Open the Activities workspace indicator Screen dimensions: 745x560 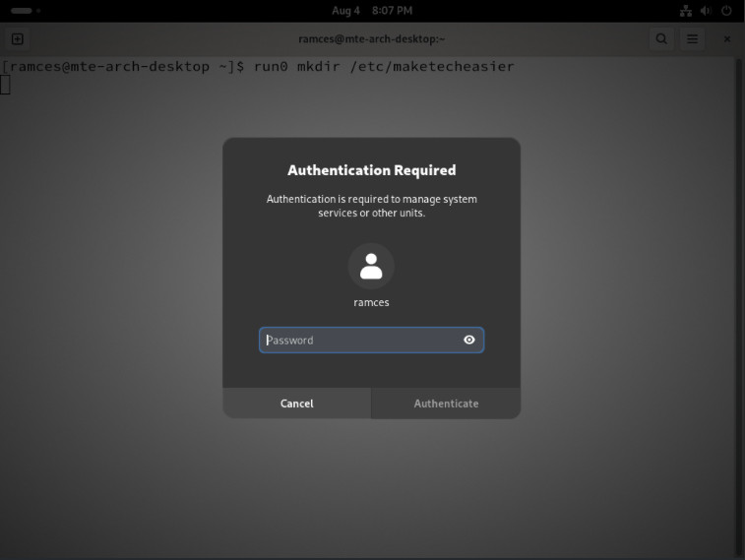(26, 11)
